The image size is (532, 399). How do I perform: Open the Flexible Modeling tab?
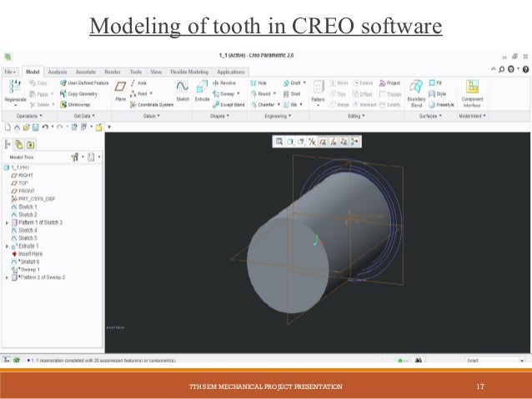[189, 72]
